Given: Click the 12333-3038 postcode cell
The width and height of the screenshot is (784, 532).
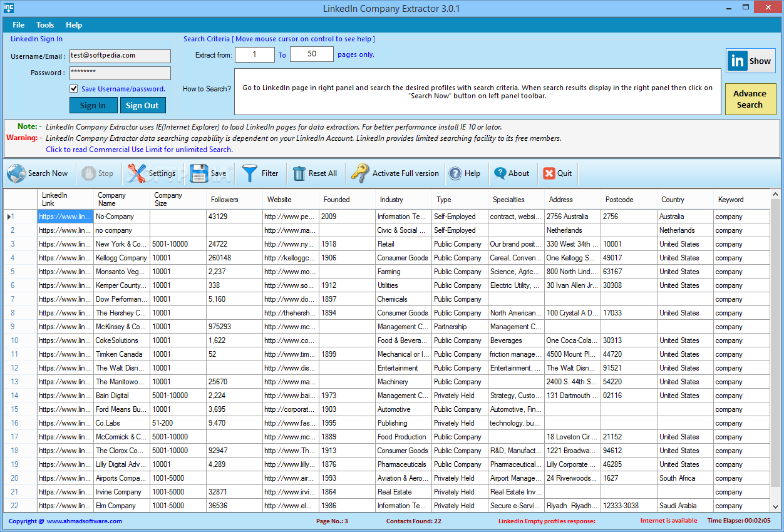Looking at the screenshot, I should pyautogui.click(x=629, y=506).
